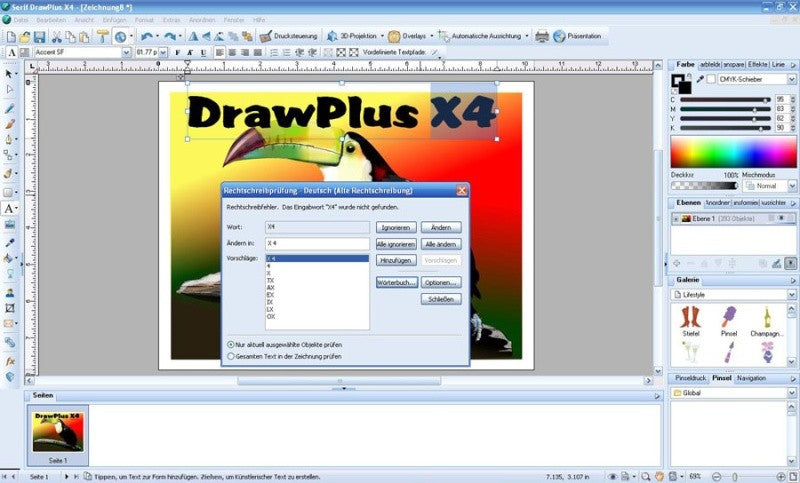The image size is (800, 483).
Task: Click the Ignorieren button
Action: 396,227
